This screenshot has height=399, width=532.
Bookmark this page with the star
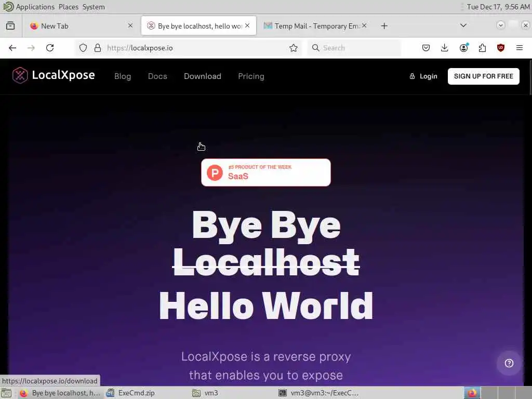294,48
